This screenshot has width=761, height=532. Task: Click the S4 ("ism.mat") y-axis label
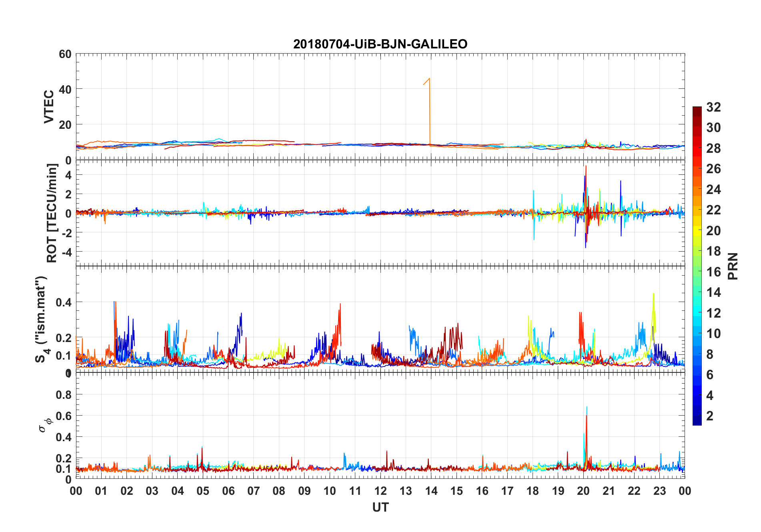tap(42, 319)
